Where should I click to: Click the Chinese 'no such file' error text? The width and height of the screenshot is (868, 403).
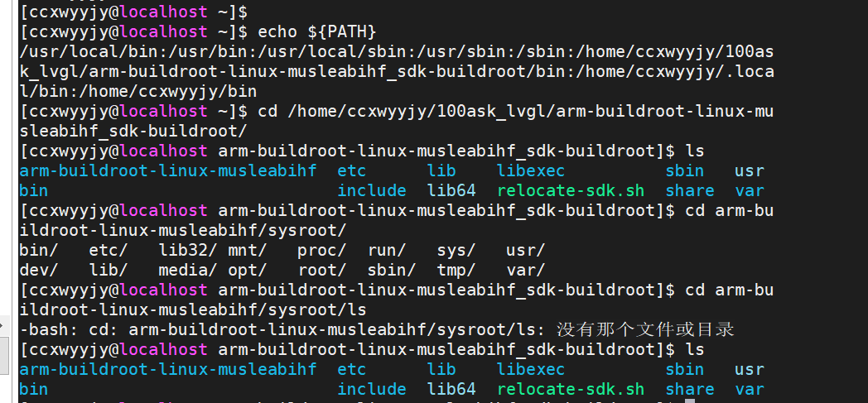645,329
